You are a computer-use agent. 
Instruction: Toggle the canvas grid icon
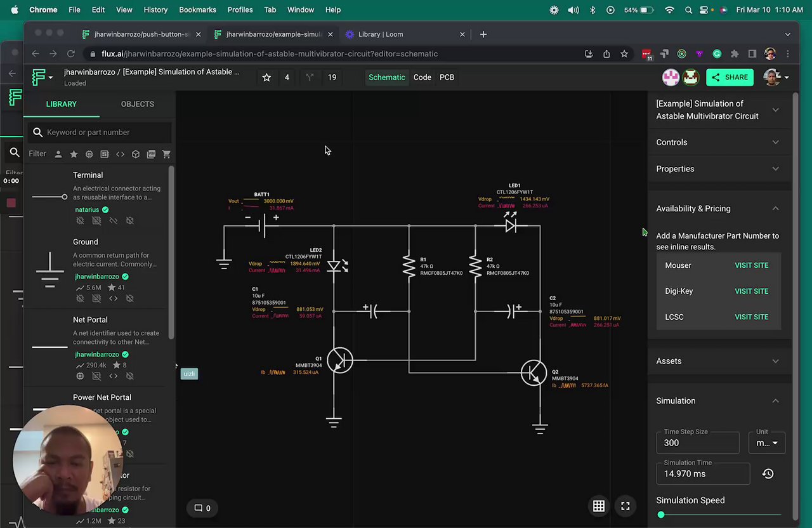(x=598, y=506)
